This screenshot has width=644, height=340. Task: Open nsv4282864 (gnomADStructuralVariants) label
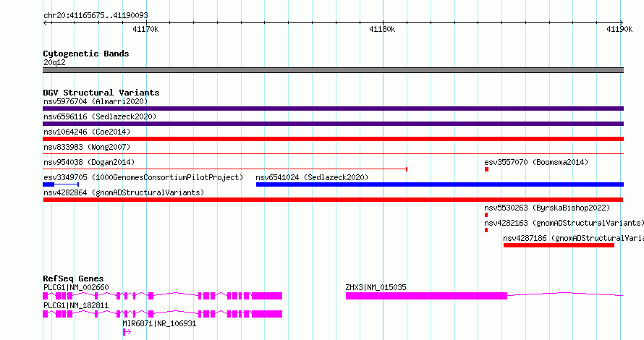click(124, 192)
